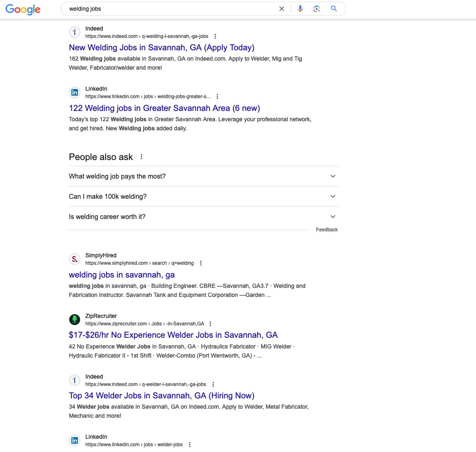Click the linkedin.com welding-jobs-greater-s URL text
Viewport: 476px width, 452px height.
(x=148, y=97)
